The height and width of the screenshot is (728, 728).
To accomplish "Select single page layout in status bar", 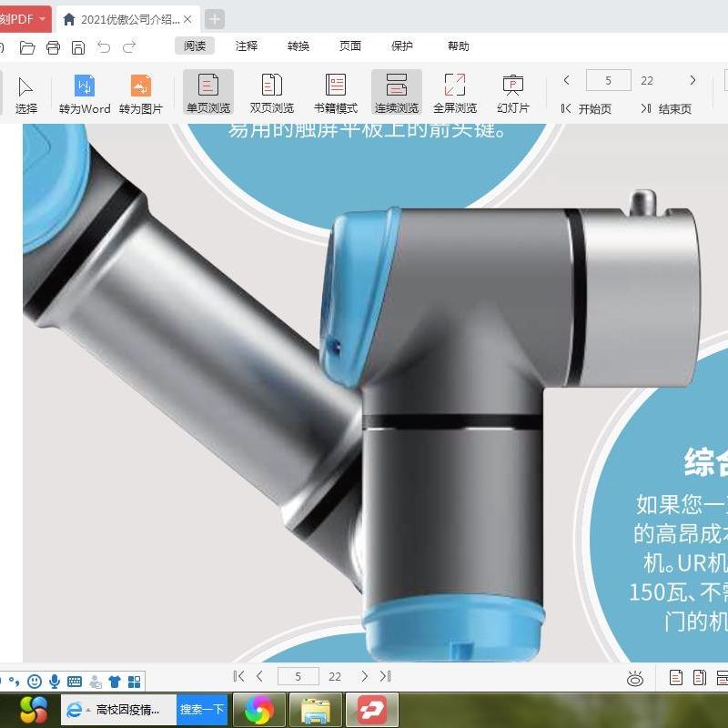I will 676,678.
